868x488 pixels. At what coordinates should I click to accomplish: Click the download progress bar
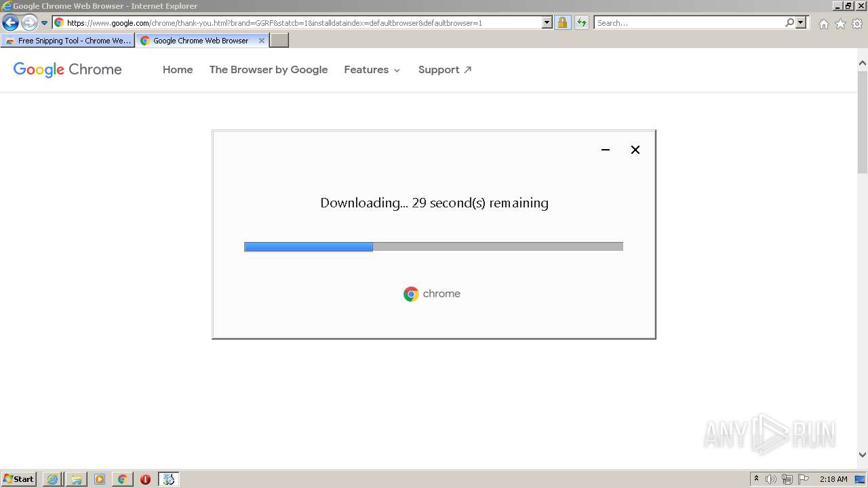433,247
